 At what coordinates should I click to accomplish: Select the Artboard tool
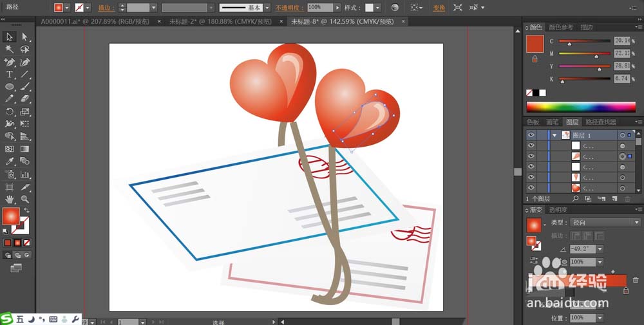9,187
